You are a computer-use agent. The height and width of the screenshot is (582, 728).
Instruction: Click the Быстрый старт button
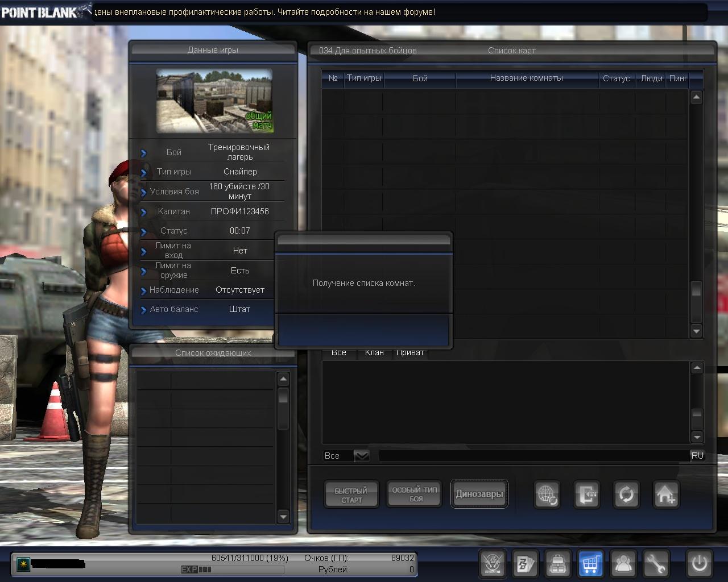point(351,494)
